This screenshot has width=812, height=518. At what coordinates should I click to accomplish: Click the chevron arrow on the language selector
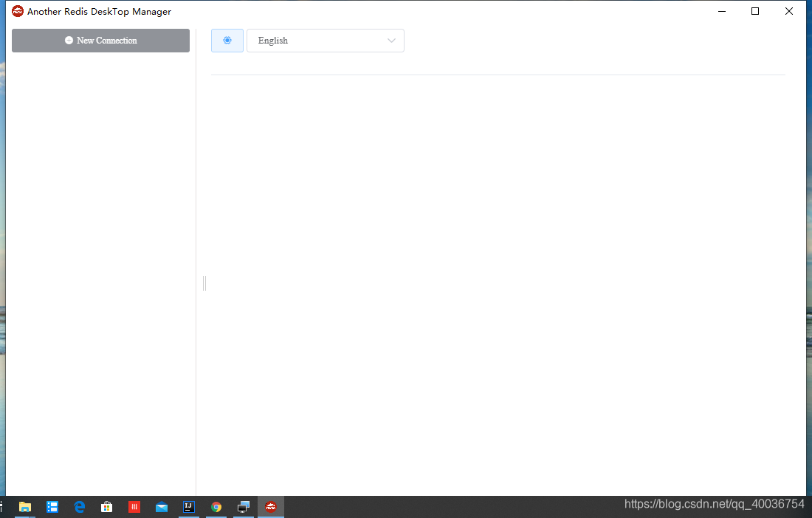click(x=391, y=41)
